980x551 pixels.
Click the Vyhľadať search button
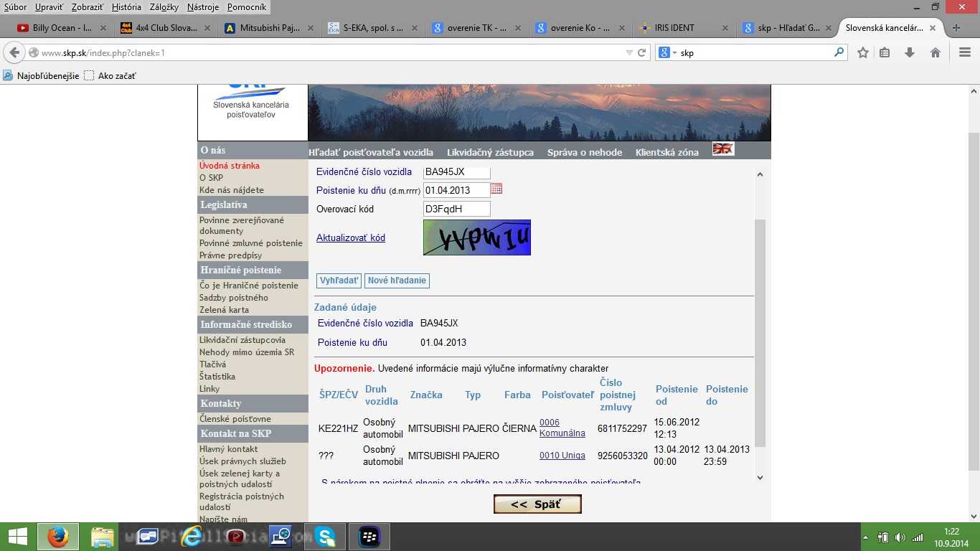(339, 281)
